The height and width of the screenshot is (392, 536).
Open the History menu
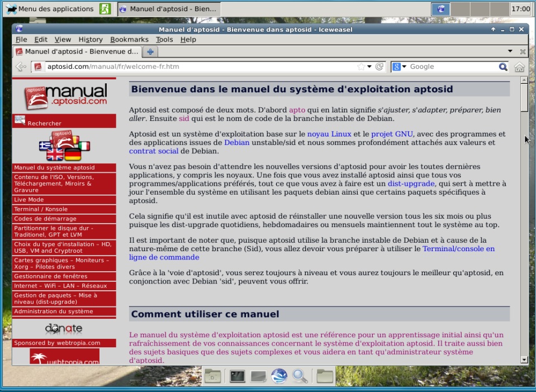click(91, 40)
